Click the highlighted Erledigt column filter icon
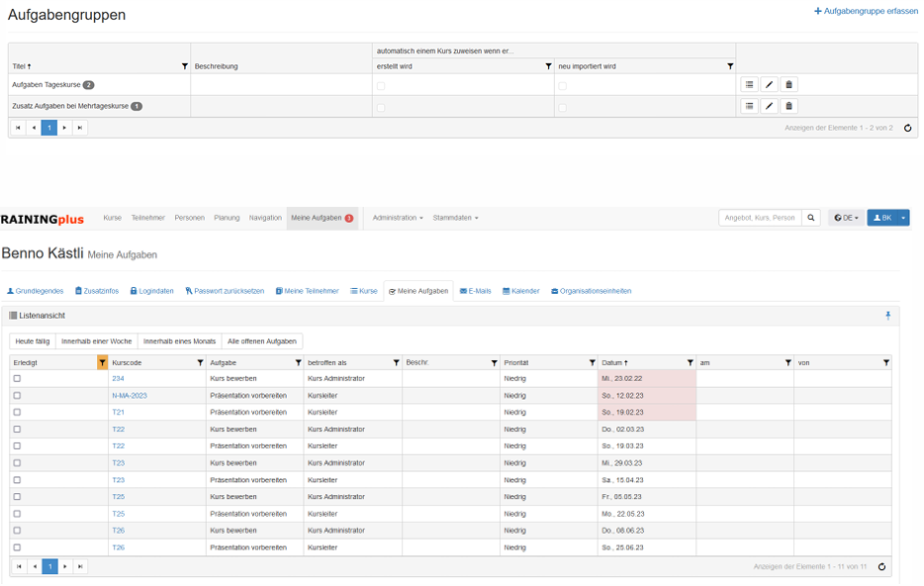 point(102,363)
